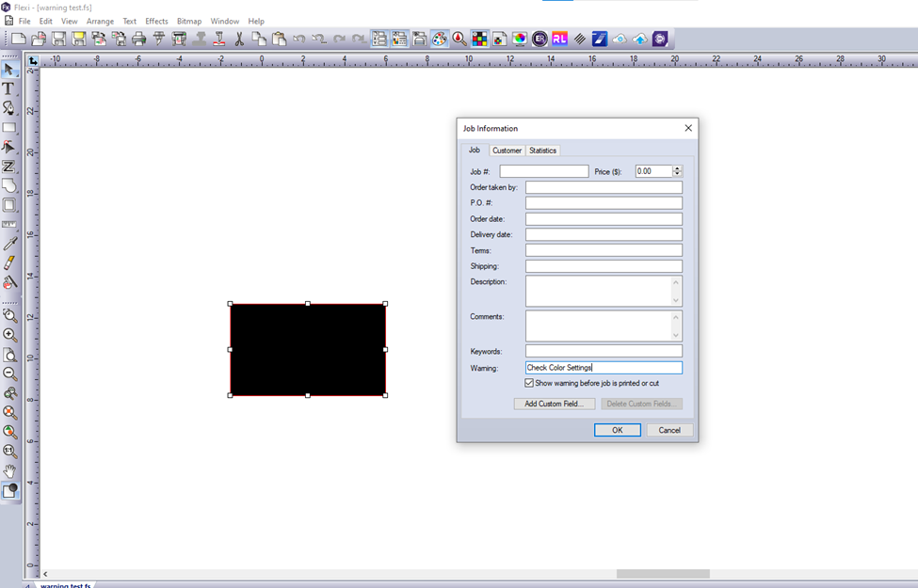
Task: Switch to the Statistics tab
Action: click(x=542, y=151)
